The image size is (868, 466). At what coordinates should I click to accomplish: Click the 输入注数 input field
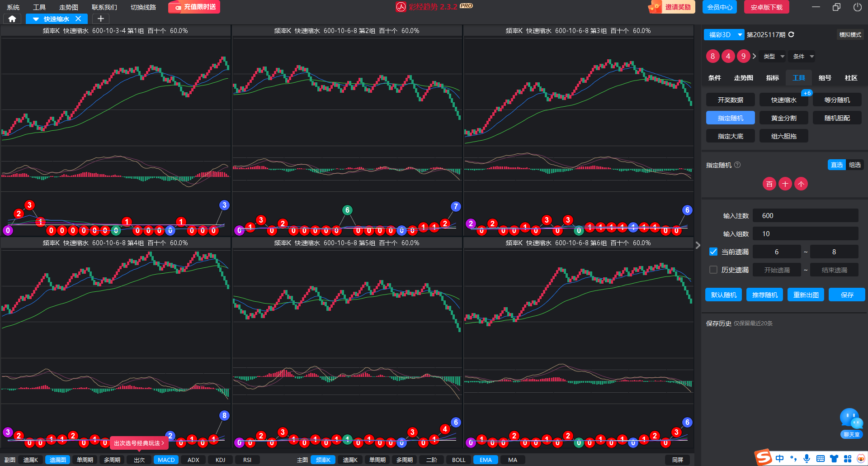click(805, 215)
